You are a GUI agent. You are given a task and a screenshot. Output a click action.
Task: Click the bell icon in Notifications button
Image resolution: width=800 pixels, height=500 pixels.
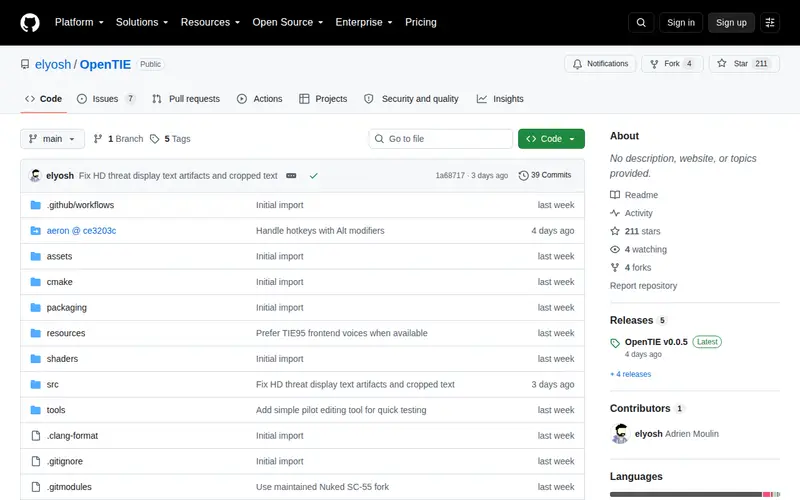(x=577, y=64)
